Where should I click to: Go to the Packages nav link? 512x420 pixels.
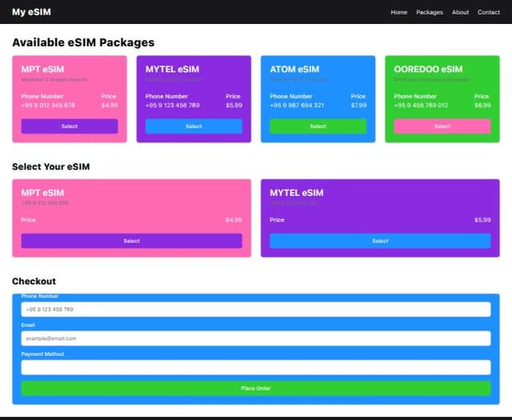coord(430,12)
